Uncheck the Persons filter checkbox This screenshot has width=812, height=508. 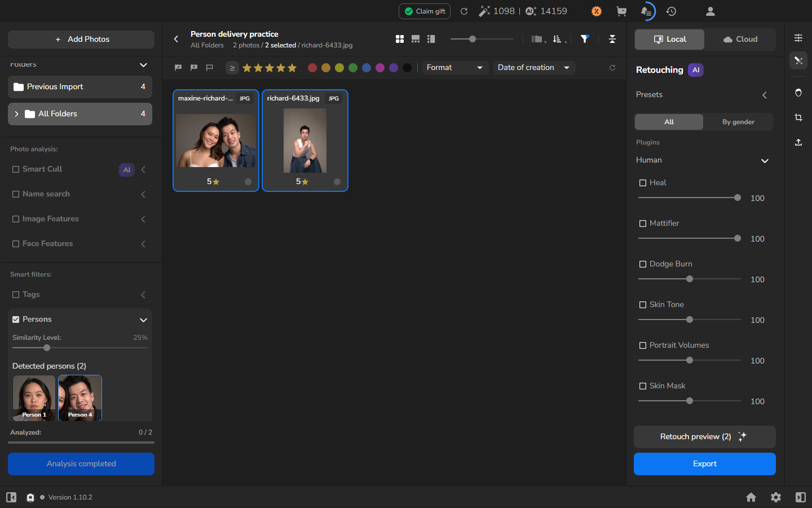tap(16, 319)
